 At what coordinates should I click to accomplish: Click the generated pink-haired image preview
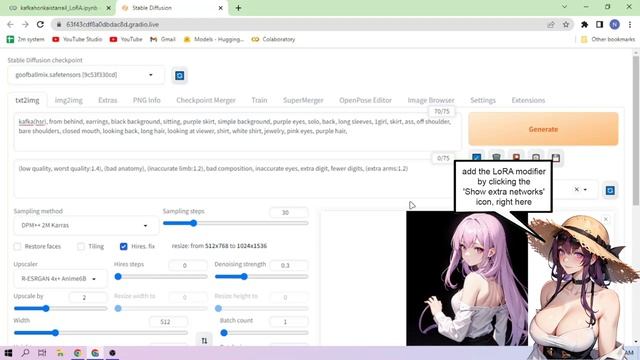pyautogui.click(x=467, y=278)
